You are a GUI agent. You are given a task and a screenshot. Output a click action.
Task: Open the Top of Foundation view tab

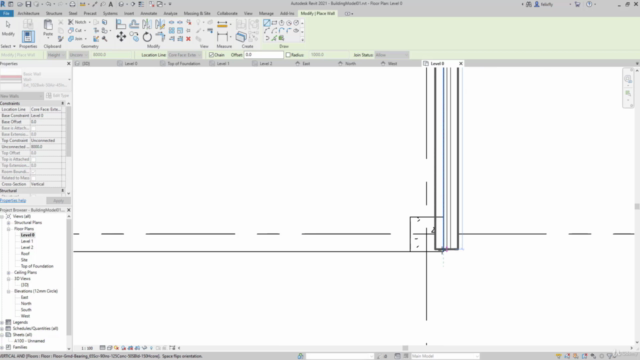(x=180, y=64)
